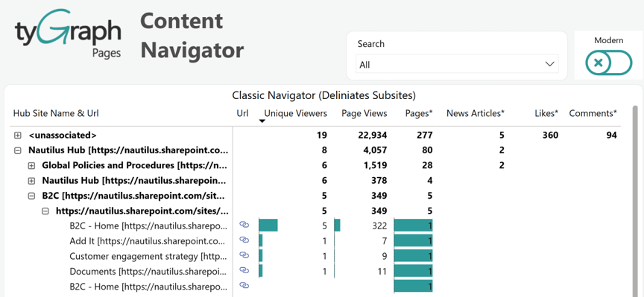
Task: Expand the <unassociated> row
Action: pyautogui.click(x=17, y=135)
